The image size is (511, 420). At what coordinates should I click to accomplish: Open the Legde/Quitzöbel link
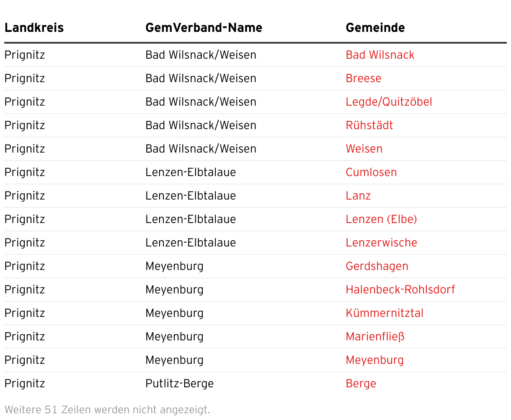point(389,102)
